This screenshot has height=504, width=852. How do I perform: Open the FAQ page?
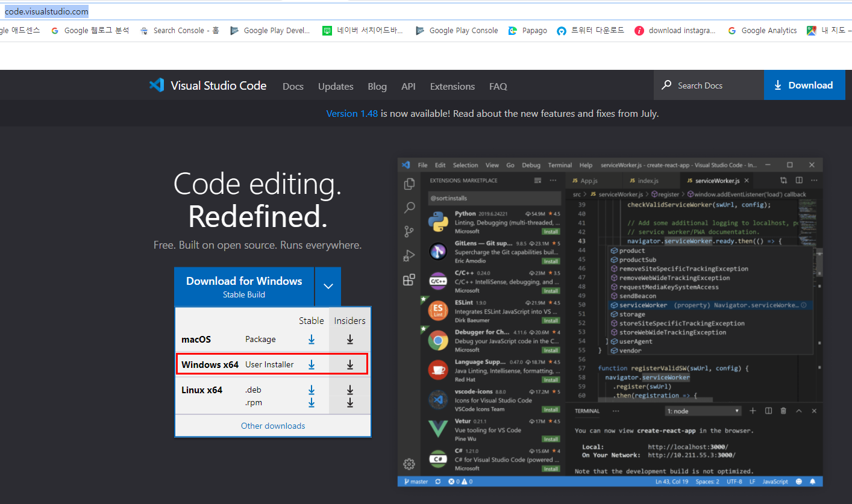point(498,86)
